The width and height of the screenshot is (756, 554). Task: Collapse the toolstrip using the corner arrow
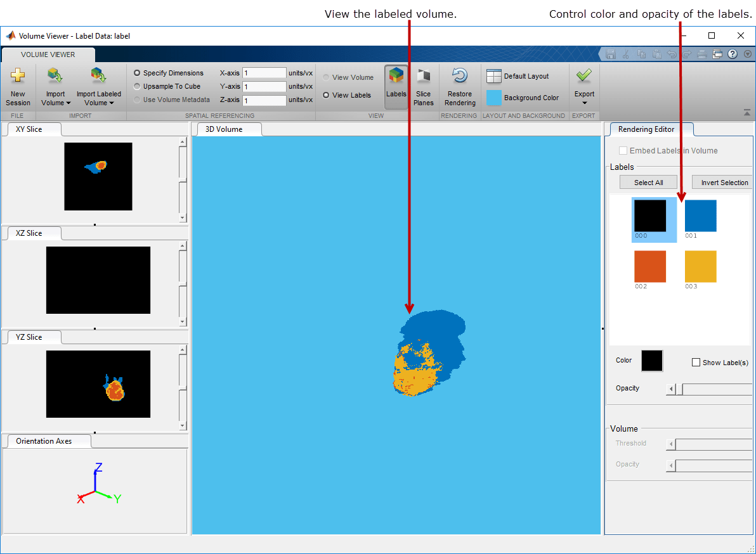(747, 113)
